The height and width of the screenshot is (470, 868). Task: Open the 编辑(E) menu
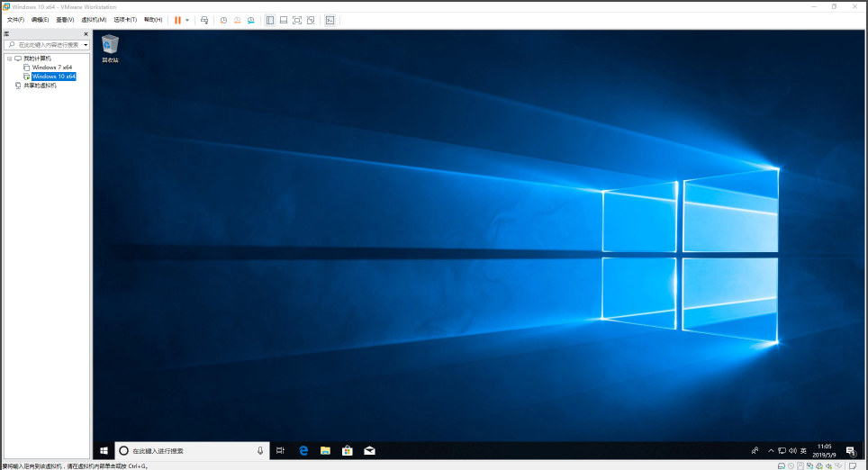tap(40, 20)
